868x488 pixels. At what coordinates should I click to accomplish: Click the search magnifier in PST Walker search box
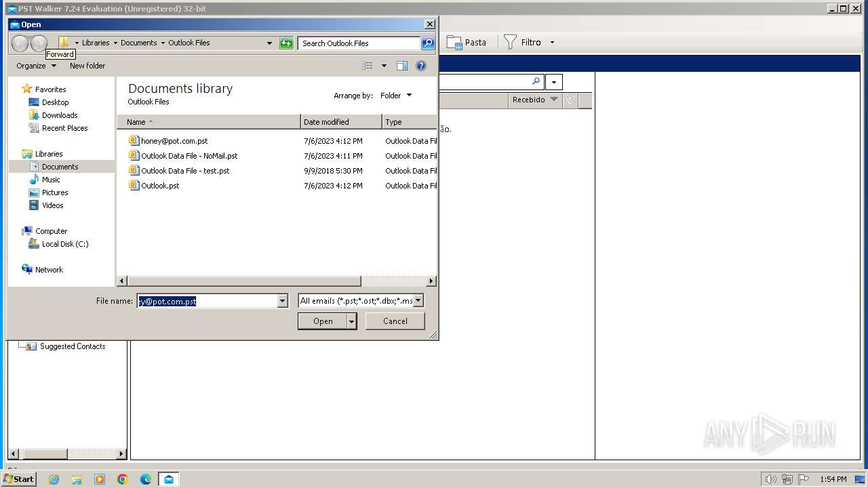536,81
